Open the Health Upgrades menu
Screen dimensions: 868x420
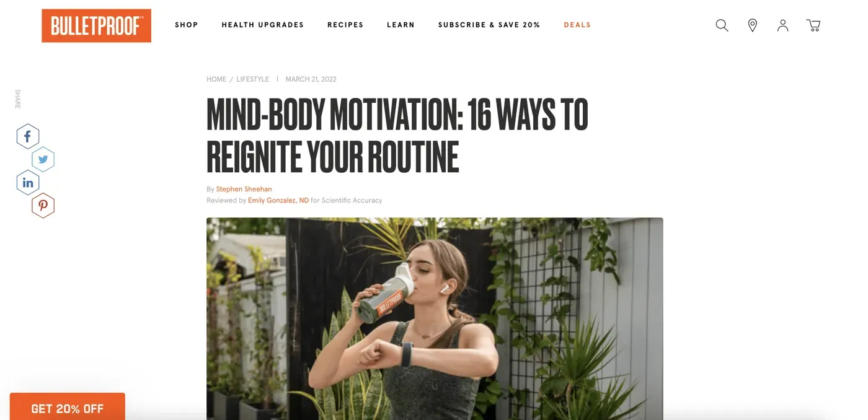coord(263,25)
